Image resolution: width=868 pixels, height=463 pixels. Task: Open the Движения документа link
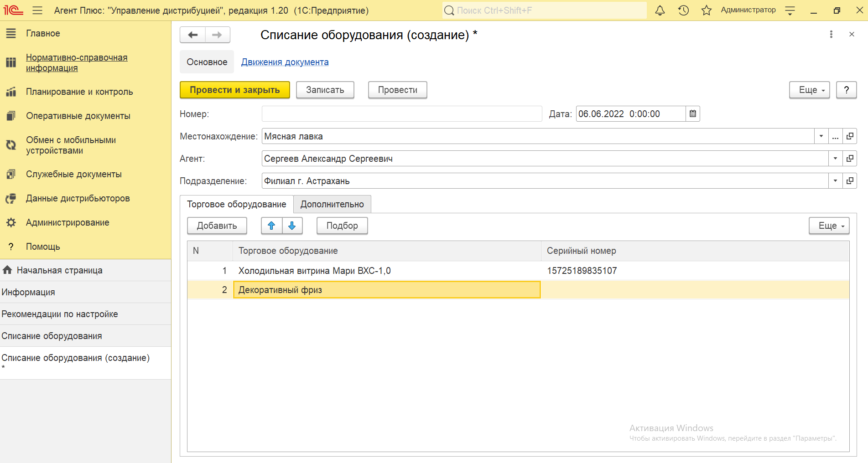pyautogui.click(x=285, y=62)
